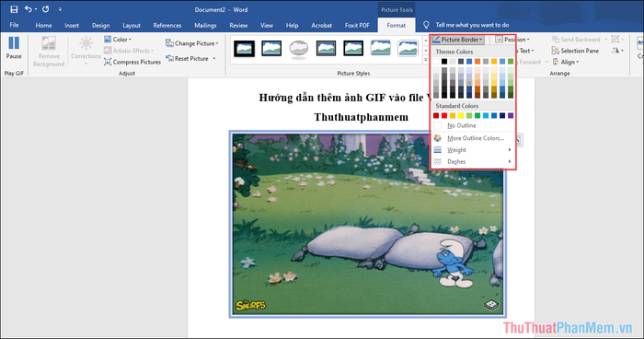Click the Redo icon
644x339 pixels.
46,9
